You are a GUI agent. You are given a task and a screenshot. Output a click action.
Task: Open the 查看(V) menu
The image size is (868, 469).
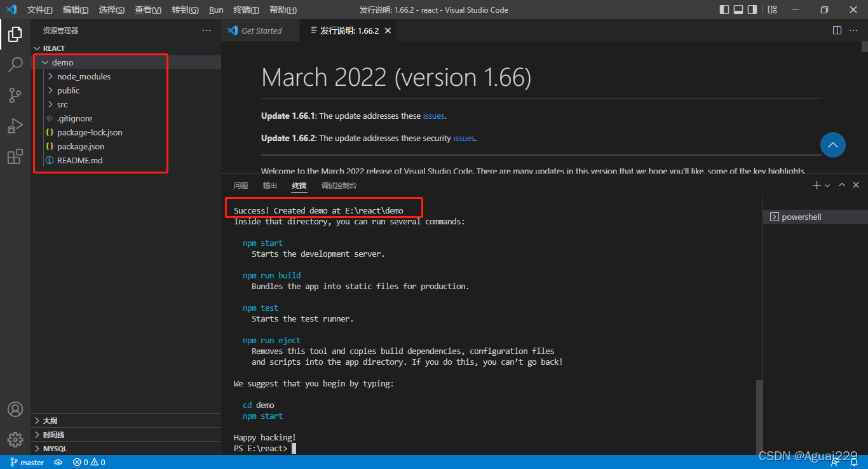(148, 10)
